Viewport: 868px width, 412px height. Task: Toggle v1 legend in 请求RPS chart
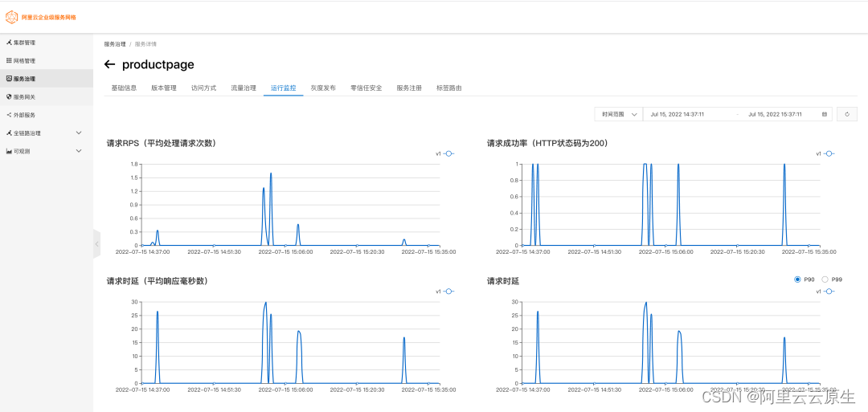(445, 154)
